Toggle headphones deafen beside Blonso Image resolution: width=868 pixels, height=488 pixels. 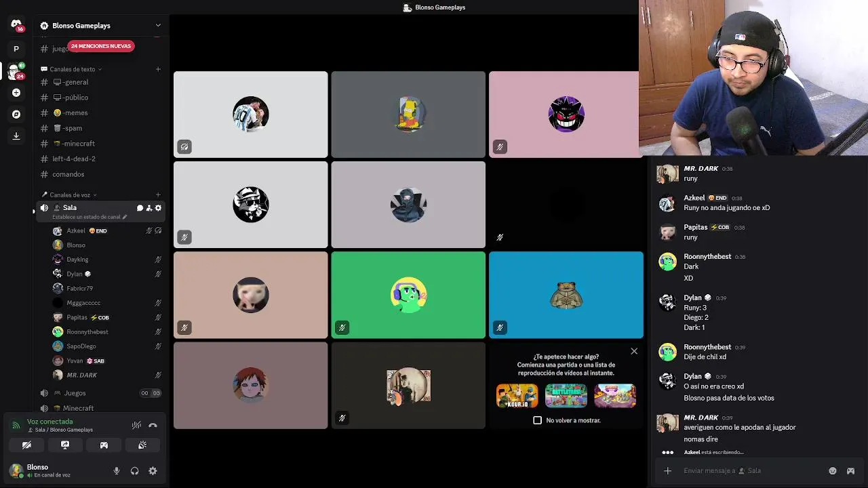[x=134, y=471]
